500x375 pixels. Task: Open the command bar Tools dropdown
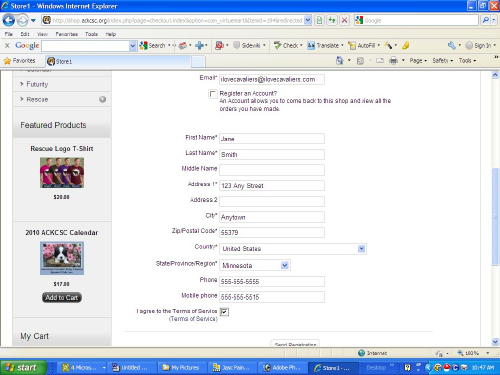tap(467, 61)
